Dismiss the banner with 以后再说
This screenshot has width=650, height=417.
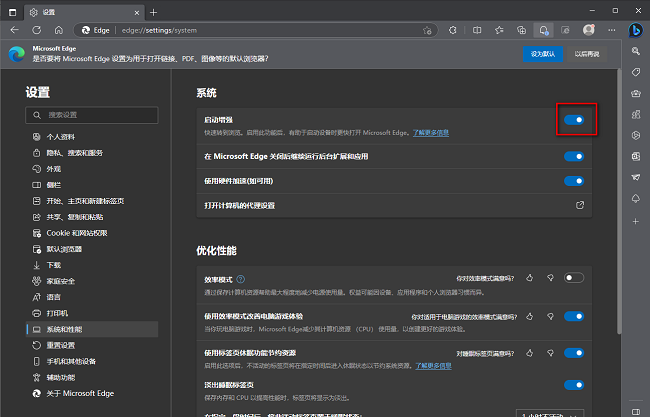[587, 54]
